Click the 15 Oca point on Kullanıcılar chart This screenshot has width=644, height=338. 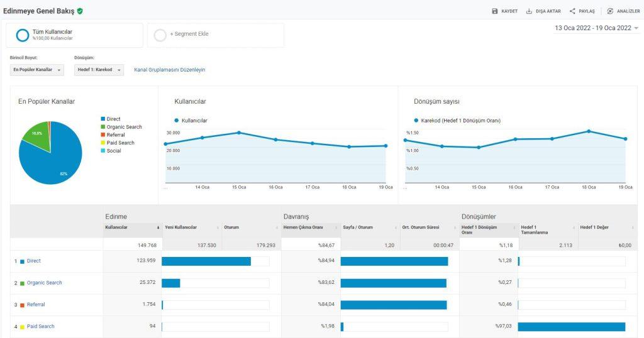[x=239, y=133]
